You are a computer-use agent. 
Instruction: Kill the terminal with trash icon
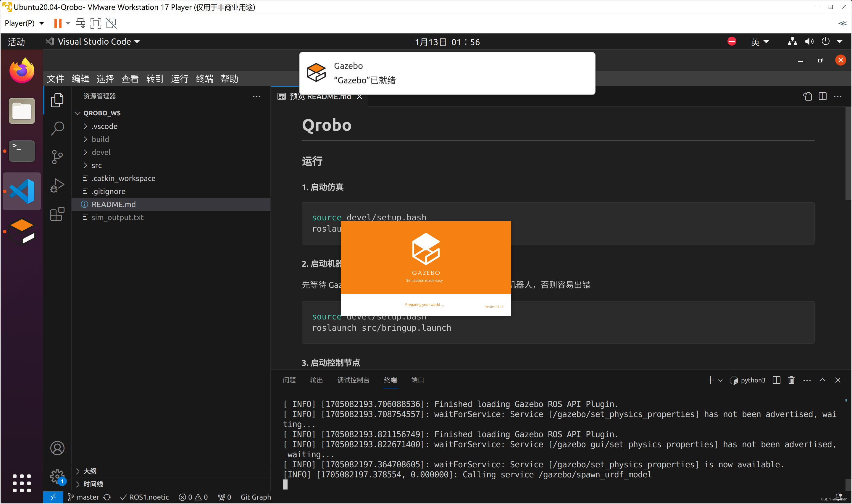791,380
